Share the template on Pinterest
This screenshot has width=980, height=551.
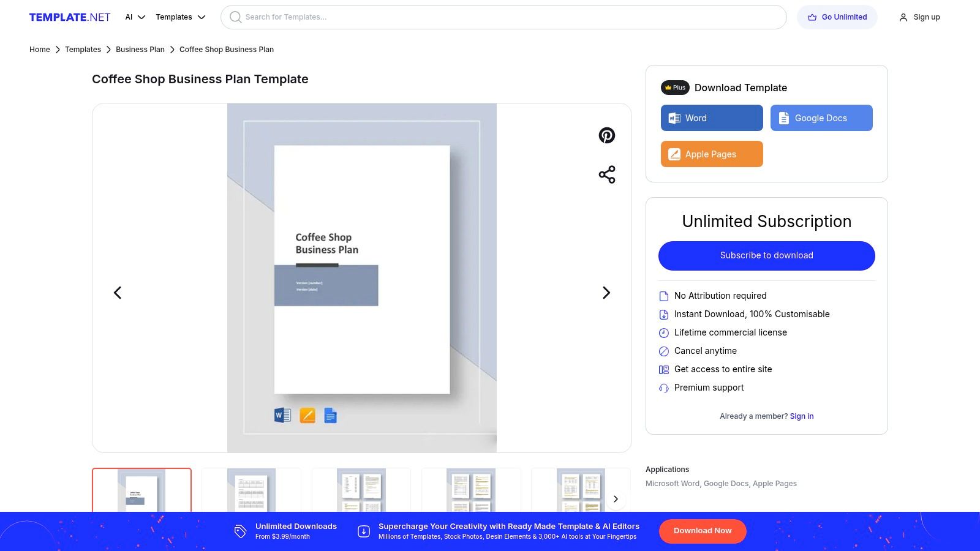pos(607,135)
